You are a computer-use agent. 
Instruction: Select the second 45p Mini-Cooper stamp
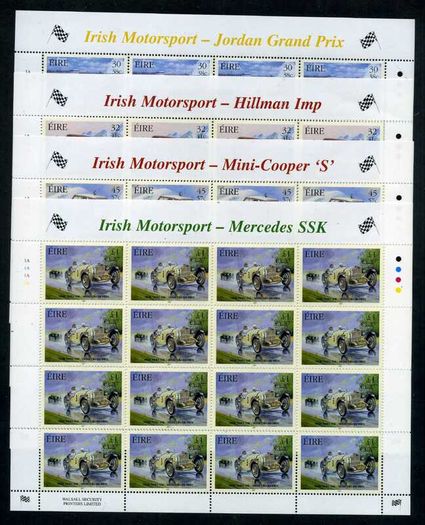tap(170, 192)
